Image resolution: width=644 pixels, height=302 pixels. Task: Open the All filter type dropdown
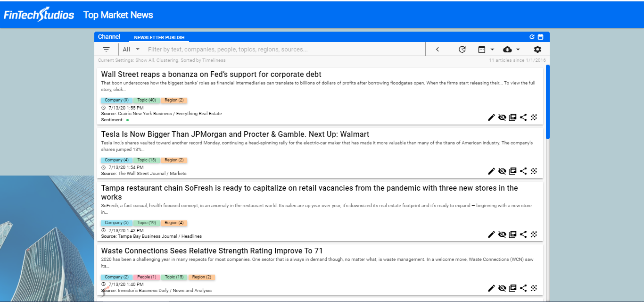click(x=131, y=49)
